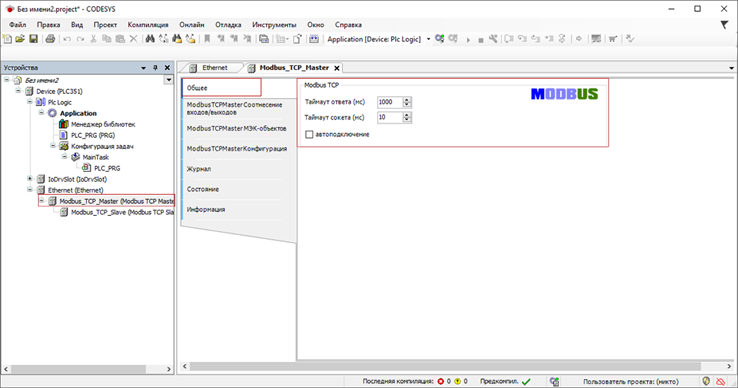The image size is (738, 388).
Task: Open Find with the first binoculars icon
Action: (150, 39)
